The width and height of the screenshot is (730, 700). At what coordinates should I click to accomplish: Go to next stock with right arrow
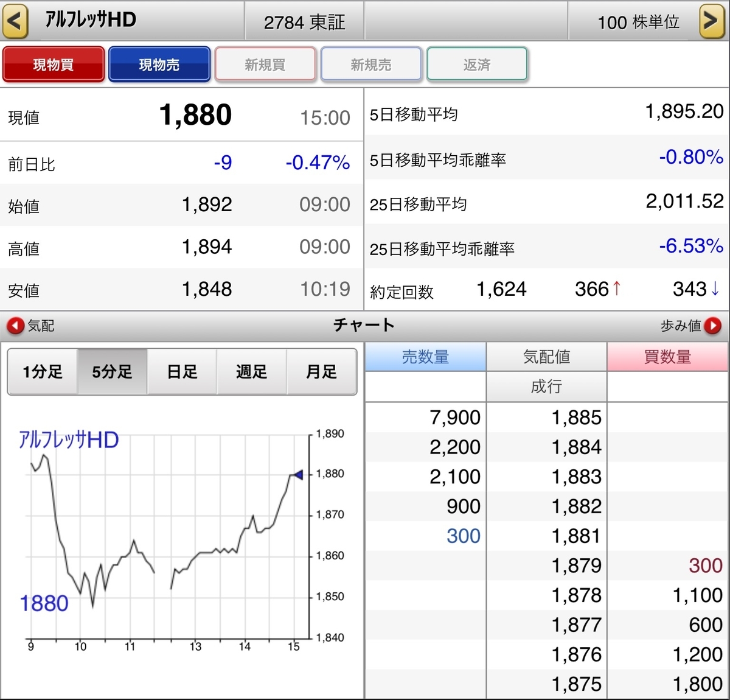(712, 21)
